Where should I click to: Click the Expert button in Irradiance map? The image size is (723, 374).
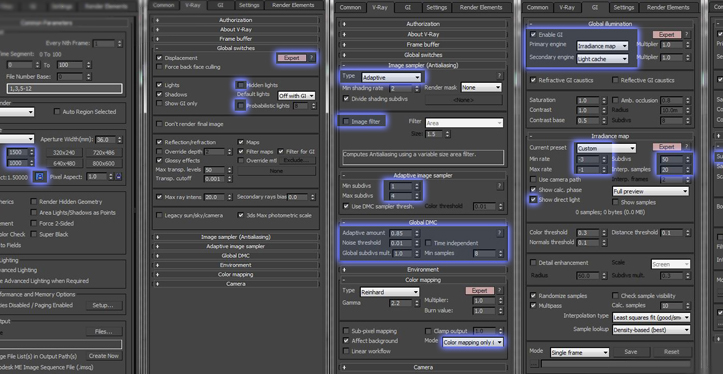[x=666, y=147]
